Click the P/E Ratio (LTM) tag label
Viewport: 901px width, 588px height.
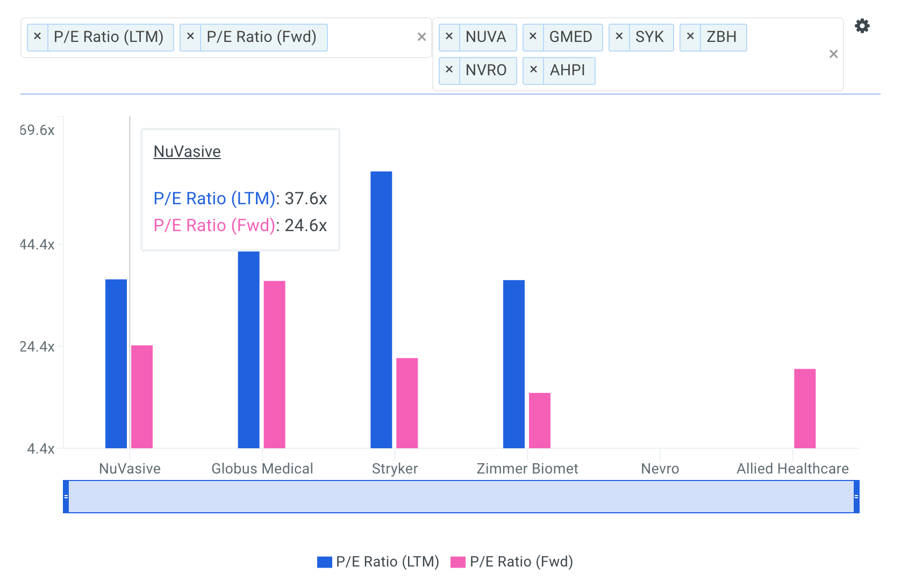click(109, 37)
